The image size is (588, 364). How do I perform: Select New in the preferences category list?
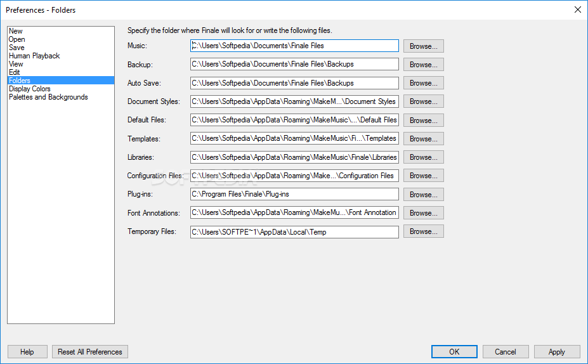tap(16, 31)
